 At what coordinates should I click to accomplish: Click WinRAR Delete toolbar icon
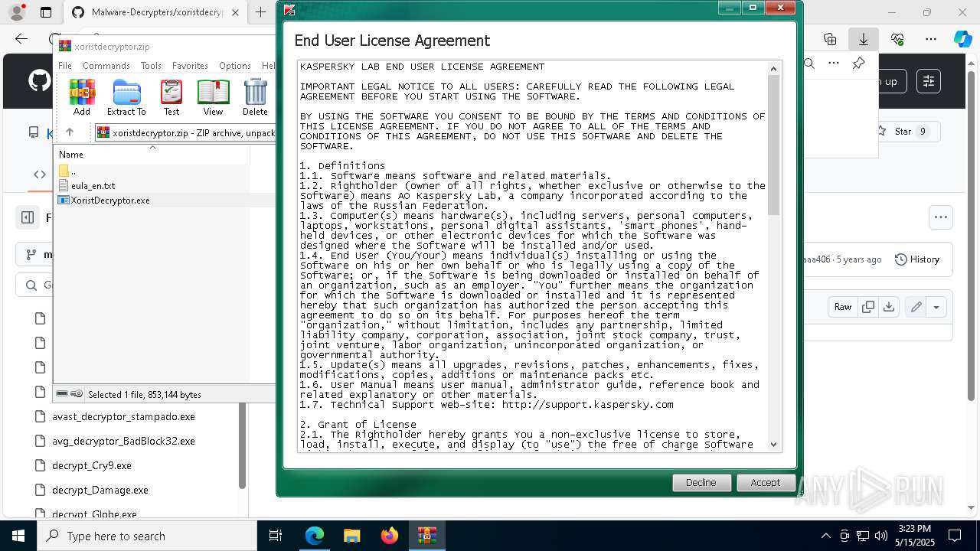pos(255,98)
